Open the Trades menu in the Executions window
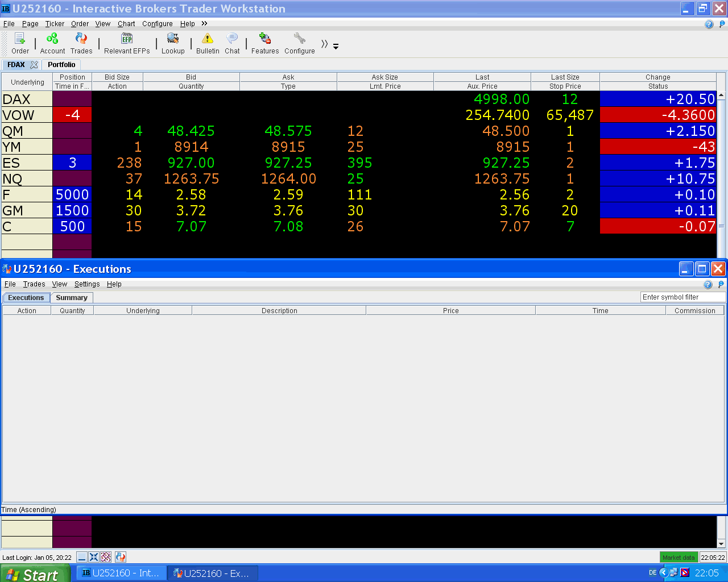The height and width of the screenshot is (582, 728). [34, 284]
